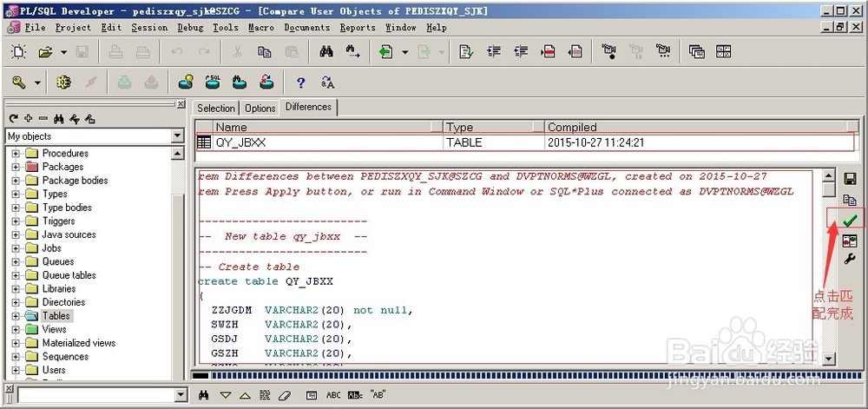Open the dropdown arrow beside the Open folder icon

click(63, 52)
